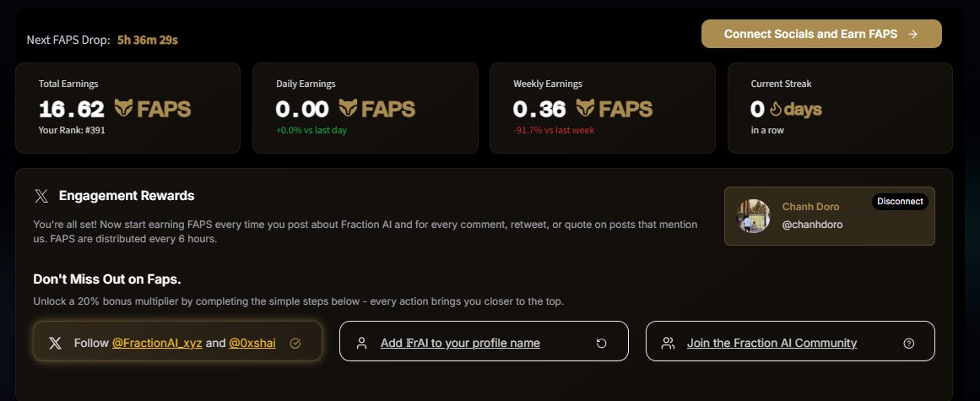Click the help icon in Community step
This screenshot has width=980, height=401.
909,343
